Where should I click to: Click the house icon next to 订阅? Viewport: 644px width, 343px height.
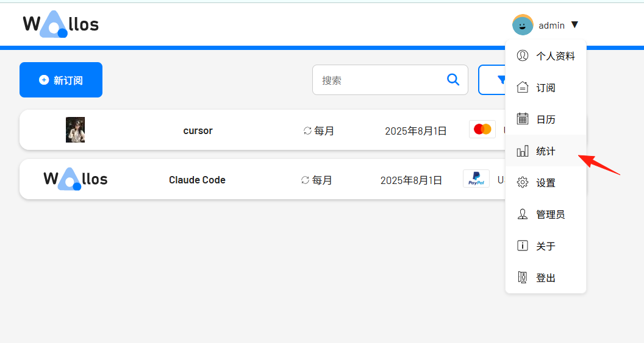[523, 87]
